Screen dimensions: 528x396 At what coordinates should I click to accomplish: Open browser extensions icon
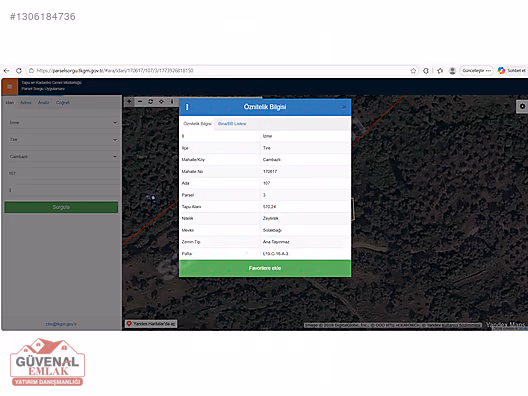[x=426, y=71]
